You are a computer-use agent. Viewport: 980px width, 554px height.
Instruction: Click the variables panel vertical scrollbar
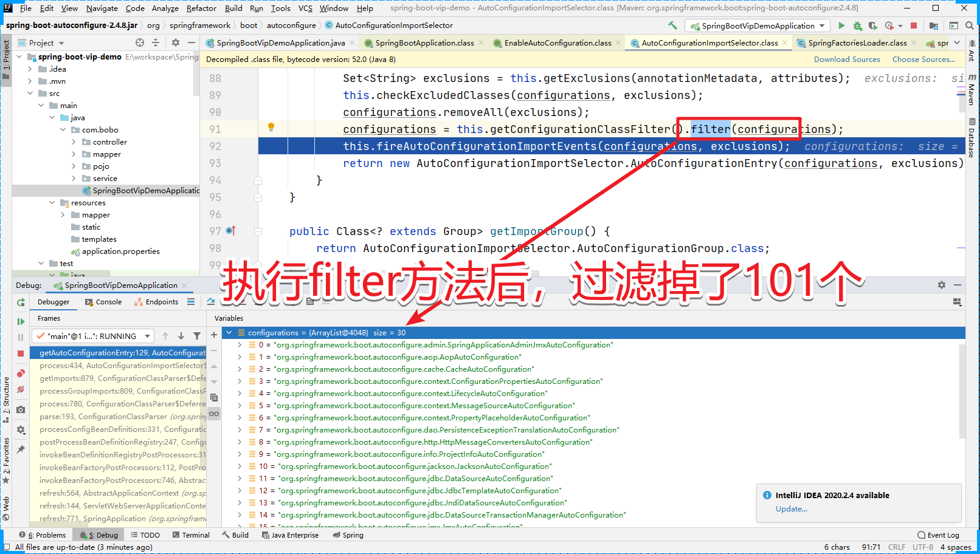pyautogui.click(x=962, y=391)
